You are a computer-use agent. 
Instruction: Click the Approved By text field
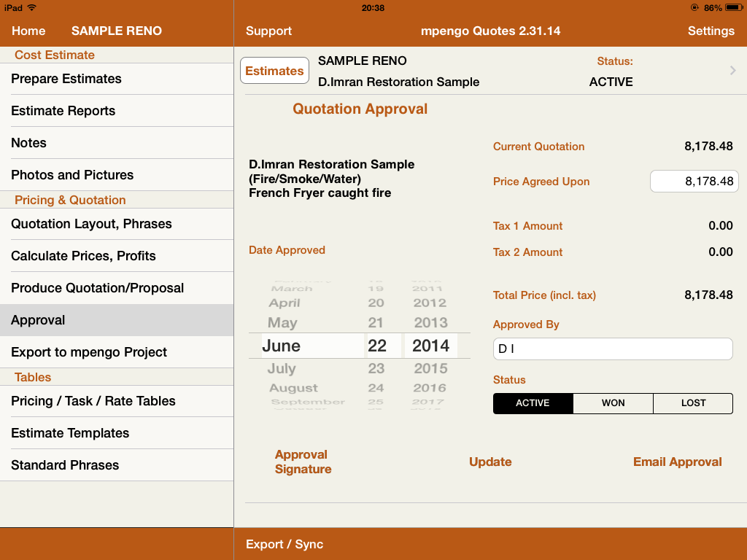coord(613,349)
